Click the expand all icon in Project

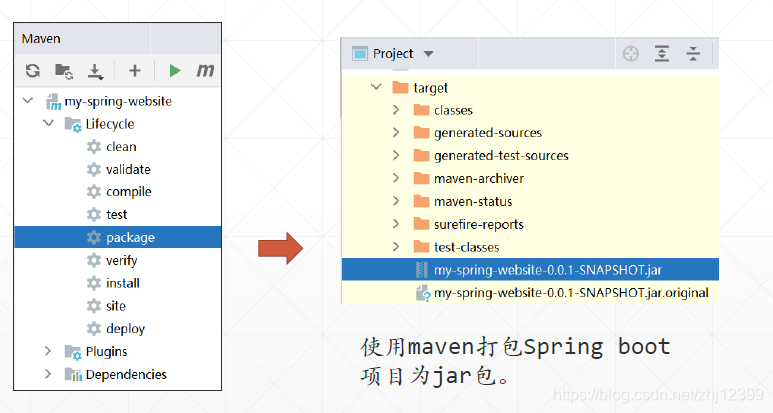pos(662,53)
